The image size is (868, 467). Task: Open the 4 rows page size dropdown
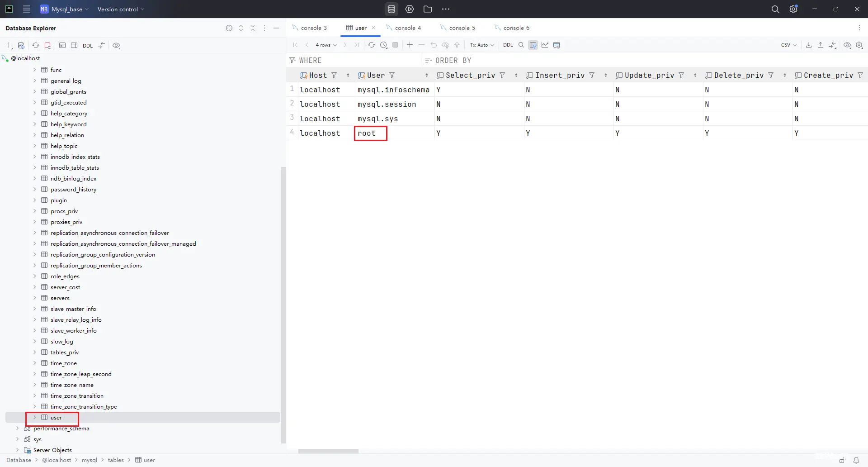point(326,45)
